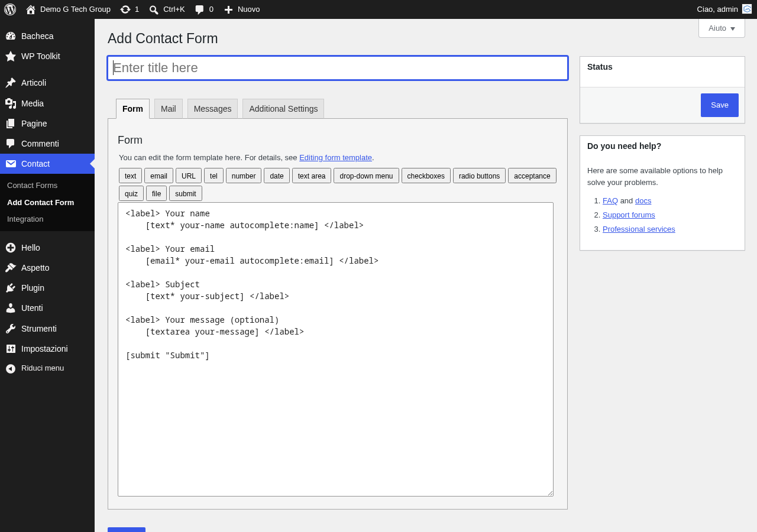This screenshot has width=757, height=532.
Task: Open the Demo G Tech Group home icon
Action: pos(31,9)
